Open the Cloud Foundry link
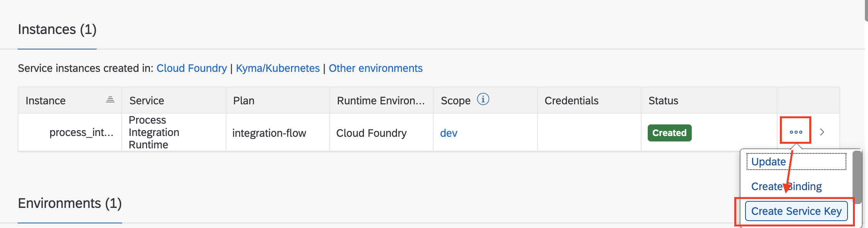The image size is (868, 228). click(x=191, y=68)
